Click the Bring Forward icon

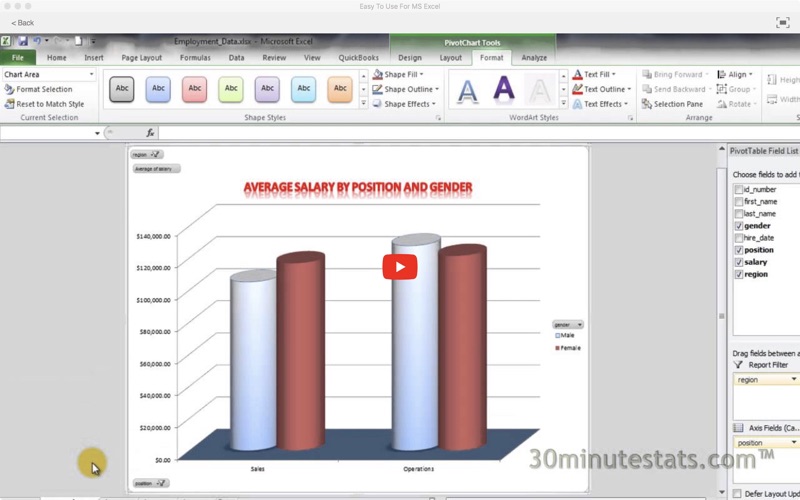pyautogui.click(x=647, y=74)
